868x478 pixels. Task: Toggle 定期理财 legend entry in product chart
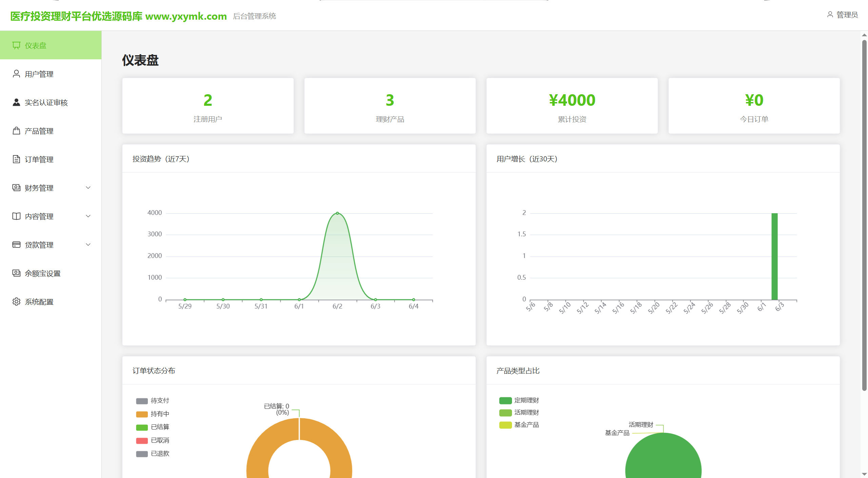(x=519, y=400)
